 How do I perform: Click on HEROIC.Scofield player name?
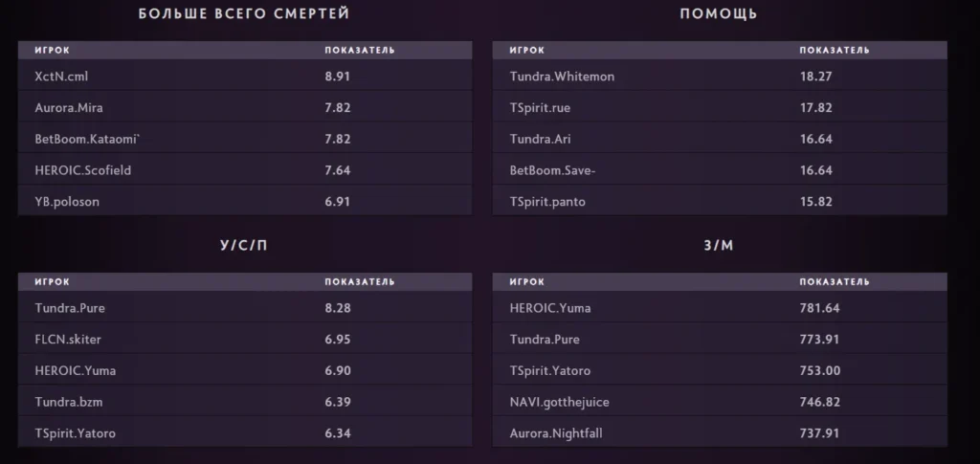click(x=80, y=170)
